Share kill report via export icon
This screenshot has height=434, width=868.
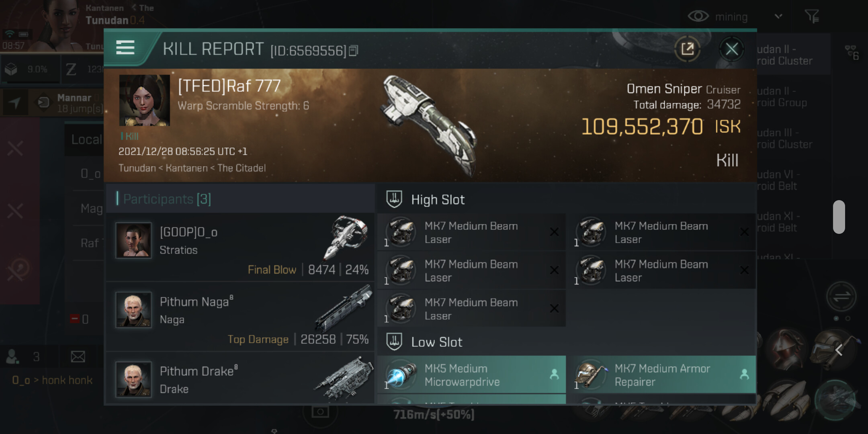(x=687, y=49)
